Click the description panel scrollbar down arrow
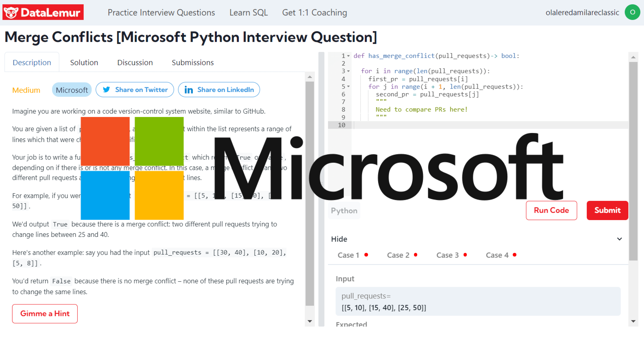This screenshot has height=337, width=644. point(310,321)
